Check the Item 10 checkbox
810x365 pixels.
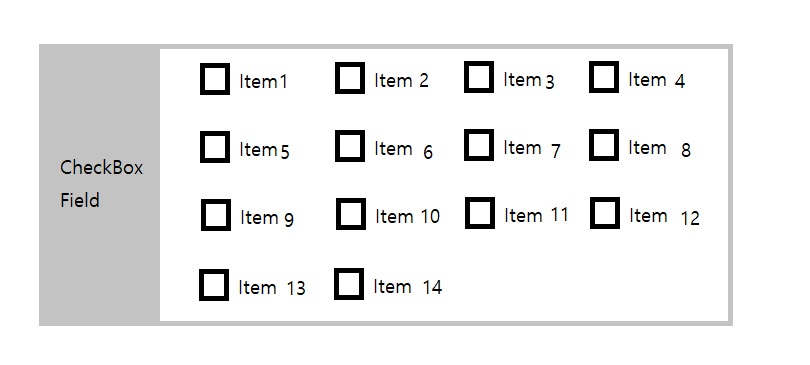click(351, 214)
